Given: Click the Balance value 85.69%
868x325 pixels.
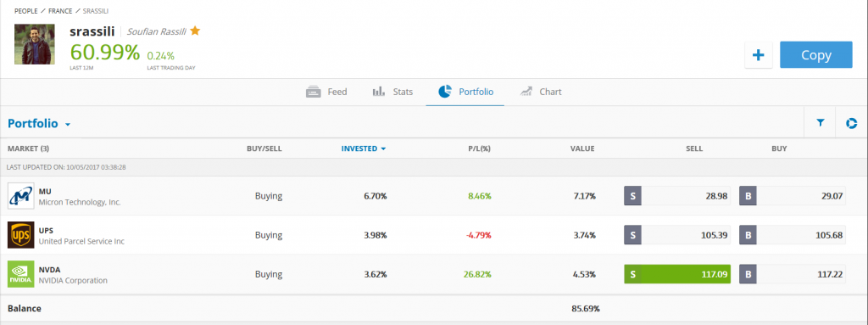Looking at the screenshot, I should click(x=585, y=308).
